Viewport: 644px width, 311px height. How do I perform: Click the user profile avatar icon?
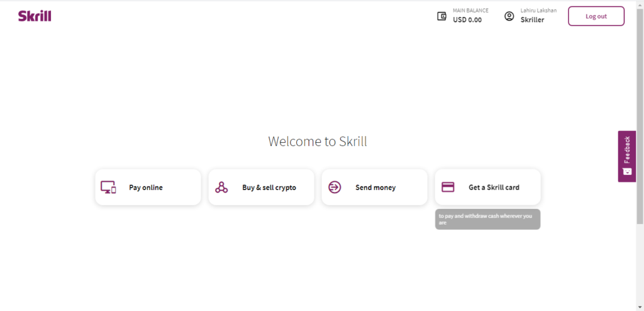pyautogui.click(x=509, y=16)
